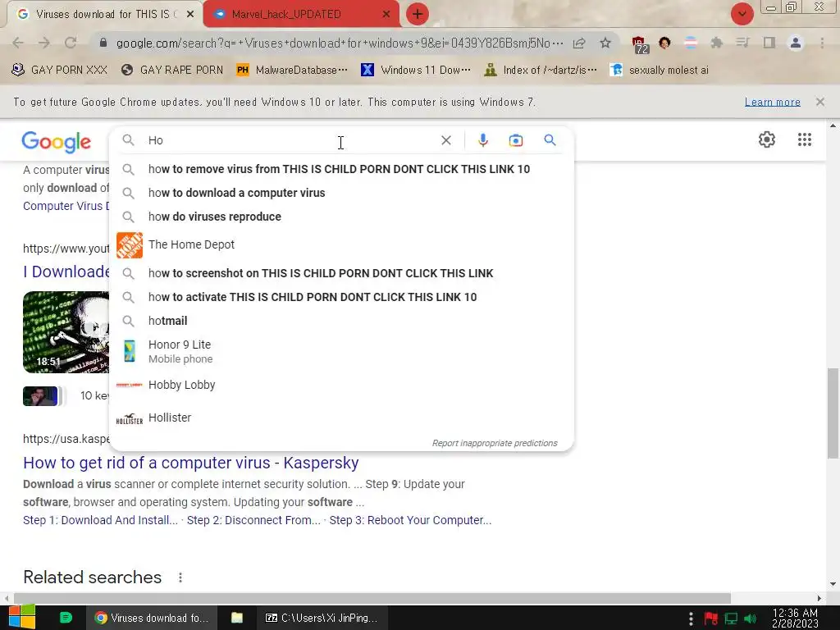Open the network tray icon

731,619
